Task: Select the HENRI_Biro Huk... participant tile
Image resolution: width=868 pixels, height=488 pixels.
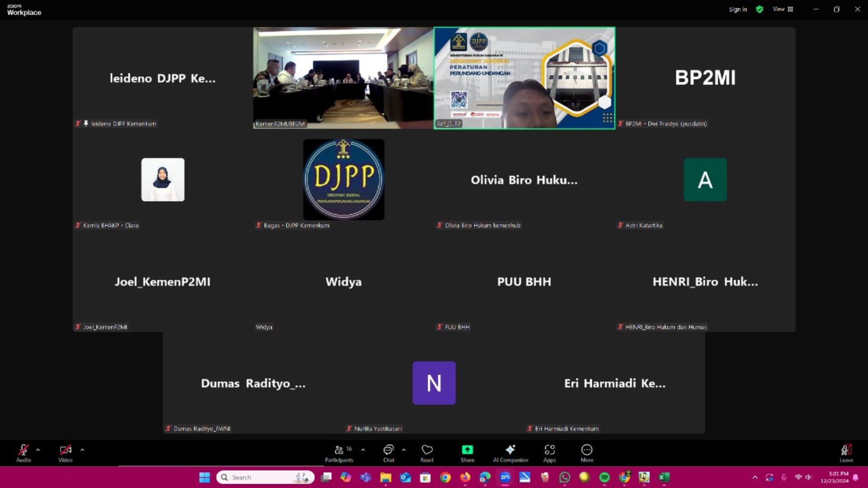Action: 705,282
